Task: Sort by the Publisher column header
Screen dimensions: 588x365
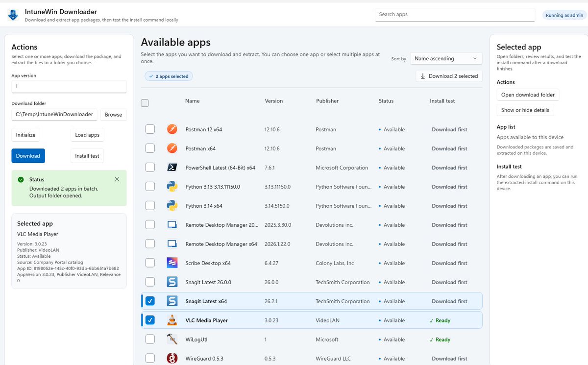Action: tap(327, 101)
